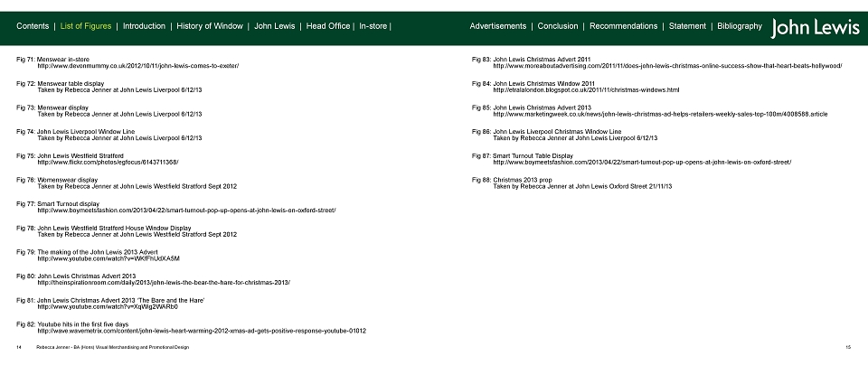The image size is (868, 365).
Task: Select 'Fig 88: Christmas 2013 prop' caption
Action: 512,180
